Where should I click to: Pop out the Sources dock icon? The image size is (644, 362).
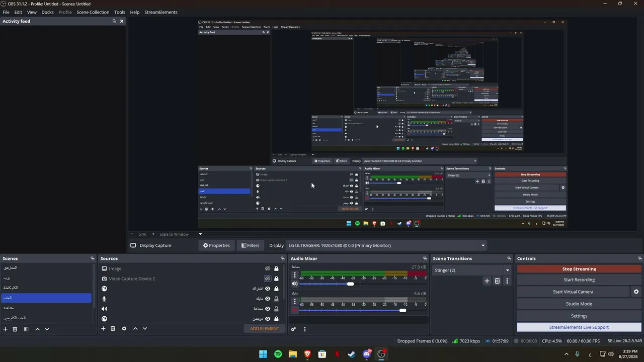tap(282, 258)
